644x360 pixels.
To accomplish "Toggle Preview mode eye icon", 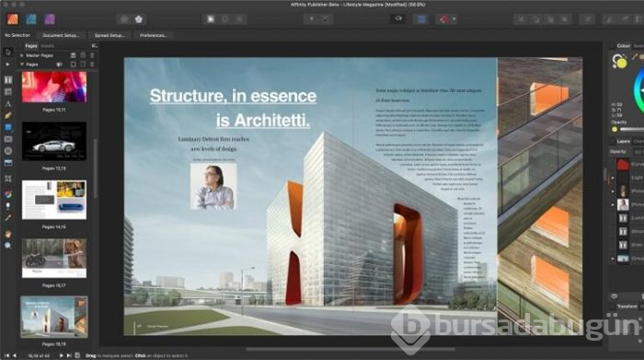I will [398, 19].
